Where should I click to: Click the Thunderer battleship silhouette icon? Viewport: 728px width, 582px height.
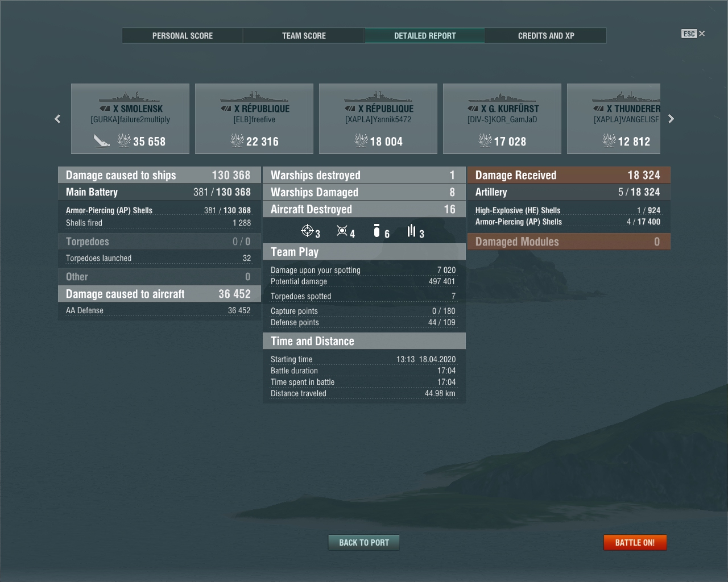point(626,97)
